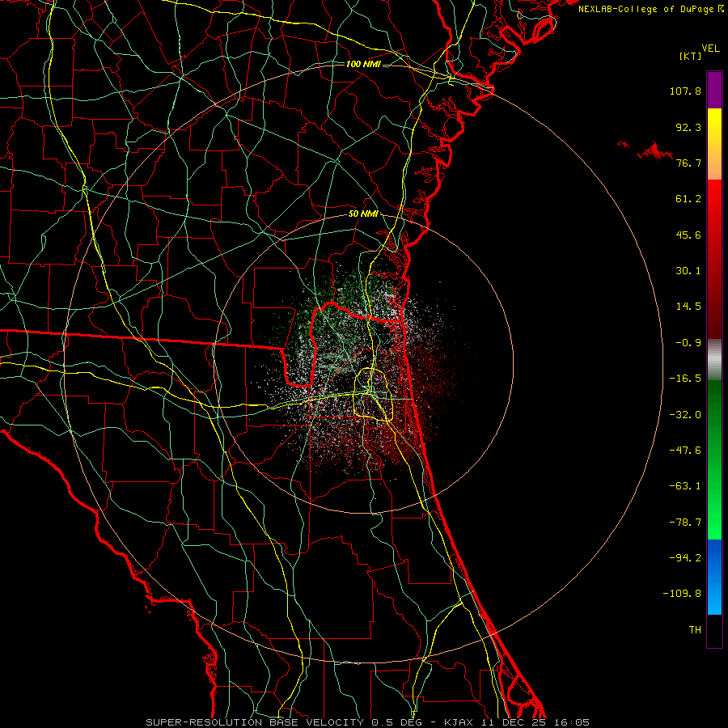The image size is (728, 728).
Task: Click the gray near-zero segment of the color bar
Action: (x=714, y=360)
